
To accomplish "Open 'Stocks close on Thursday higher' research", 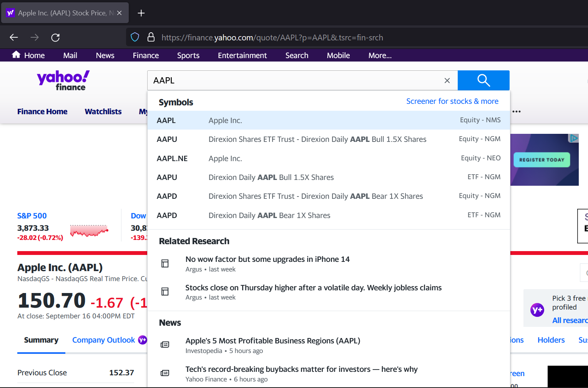I will click(314, 288).
